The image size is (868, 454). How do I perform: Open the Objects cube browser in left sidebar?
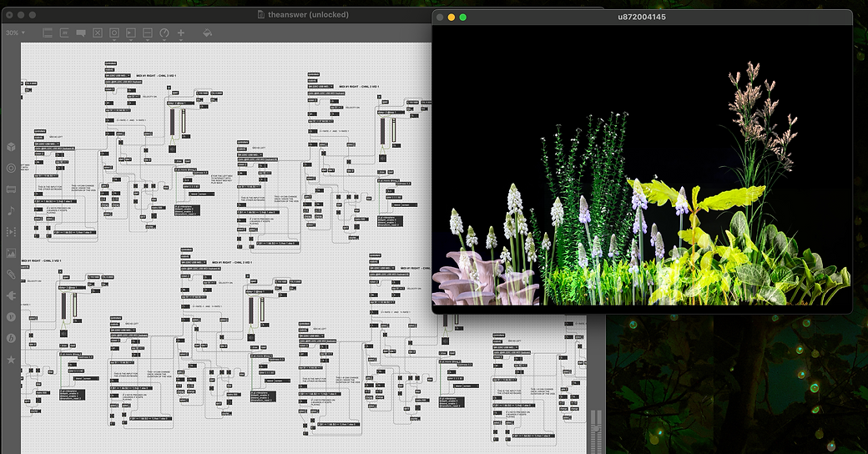[11, 147]
